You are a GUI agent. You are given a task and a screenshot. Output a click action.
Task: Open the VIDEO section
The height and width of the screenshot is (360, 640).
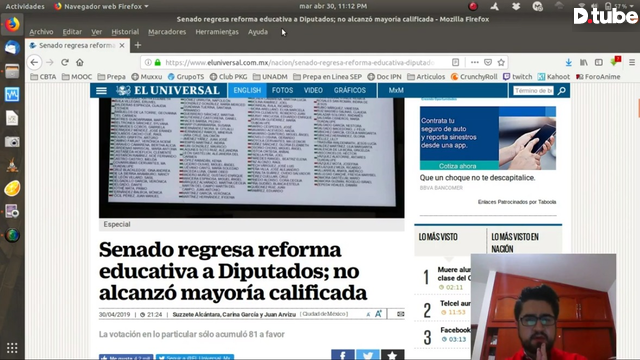click(313, 91)
